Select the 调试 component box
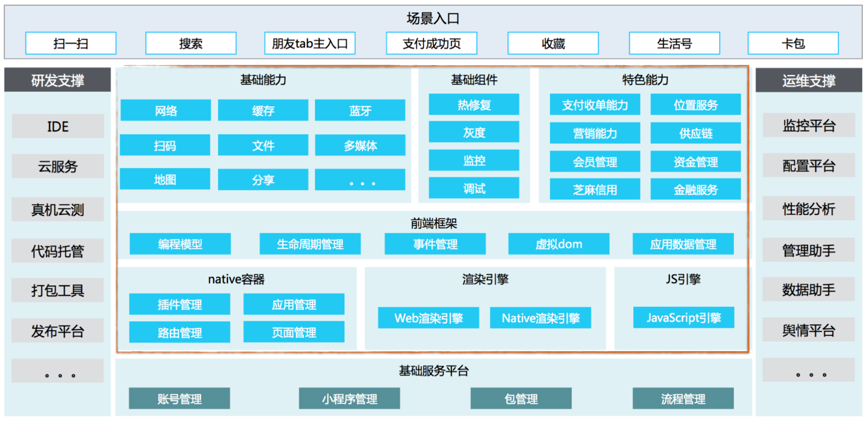The width and height of the screenshot is (868, 422). [x=474, y=188]
